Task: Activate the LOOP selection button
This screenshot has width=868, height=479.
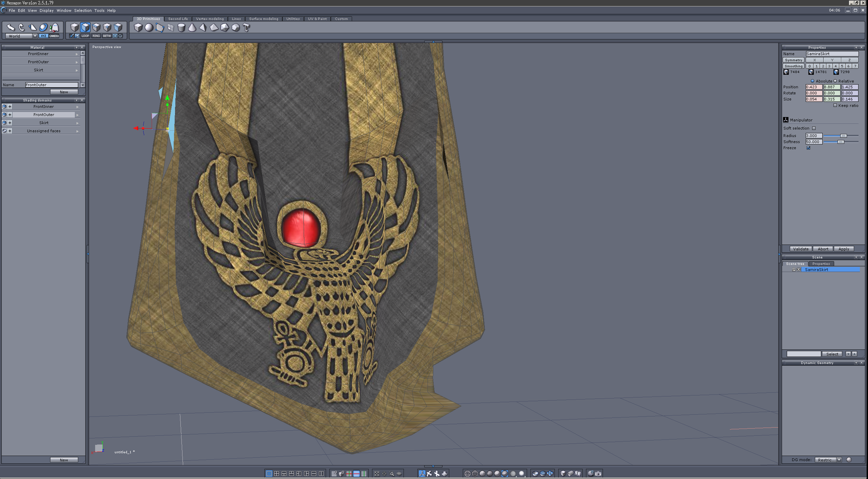Action: pyautogui.click(x=85, y=36)
